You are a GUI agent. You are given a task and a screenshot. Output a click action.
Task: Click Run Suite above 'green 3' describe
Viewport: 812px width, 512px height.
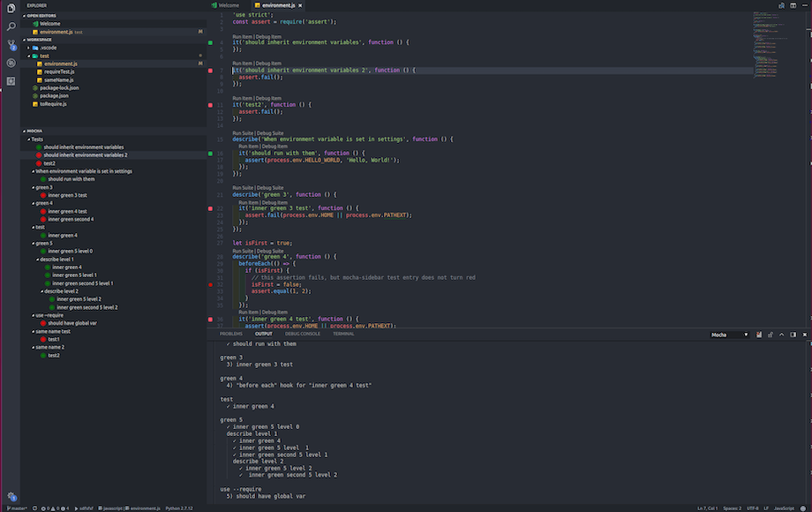[x=244, y=188]
